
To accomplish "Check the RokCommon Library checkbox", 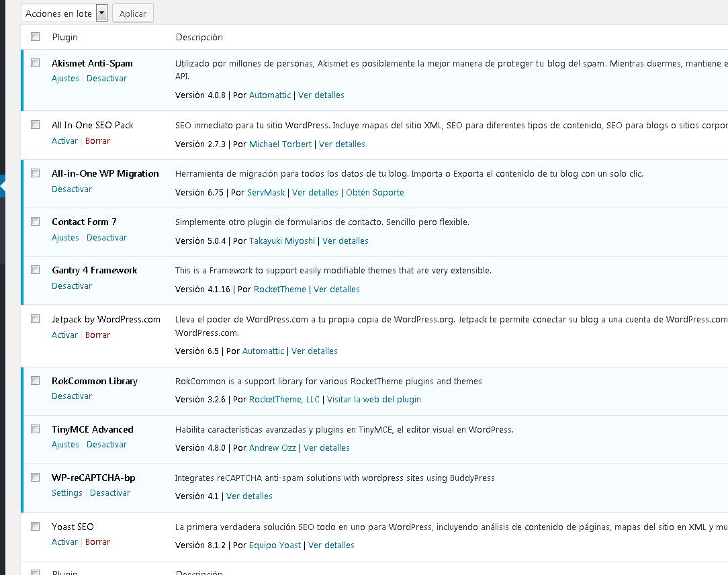I will 36,380.
